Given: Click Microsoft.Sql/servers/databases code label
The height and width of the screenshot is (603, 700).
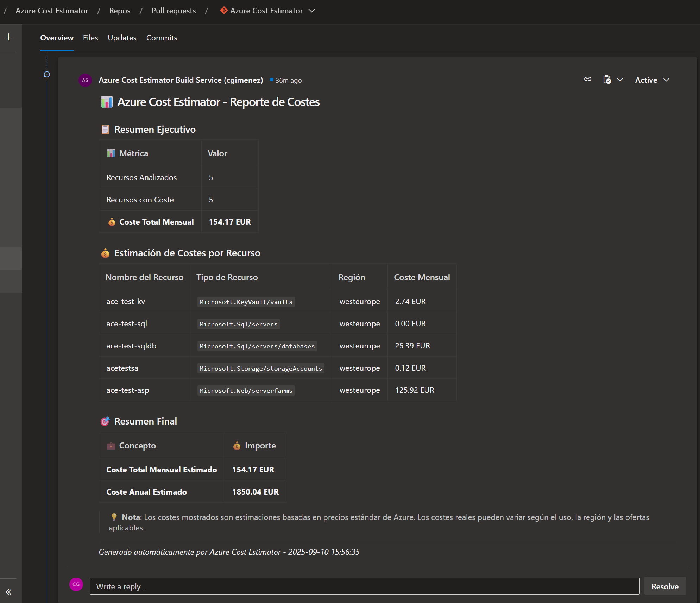Looking at the screenshot, I should (257, 346).
